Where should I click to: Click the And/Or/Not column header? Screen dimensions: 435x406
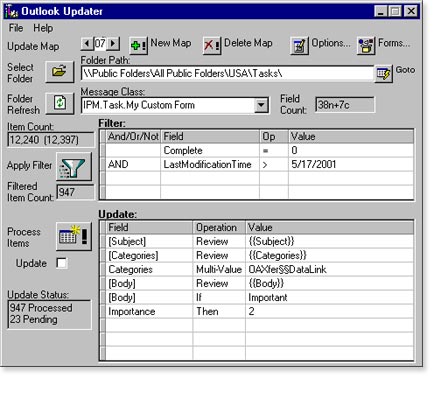(133, 137)
